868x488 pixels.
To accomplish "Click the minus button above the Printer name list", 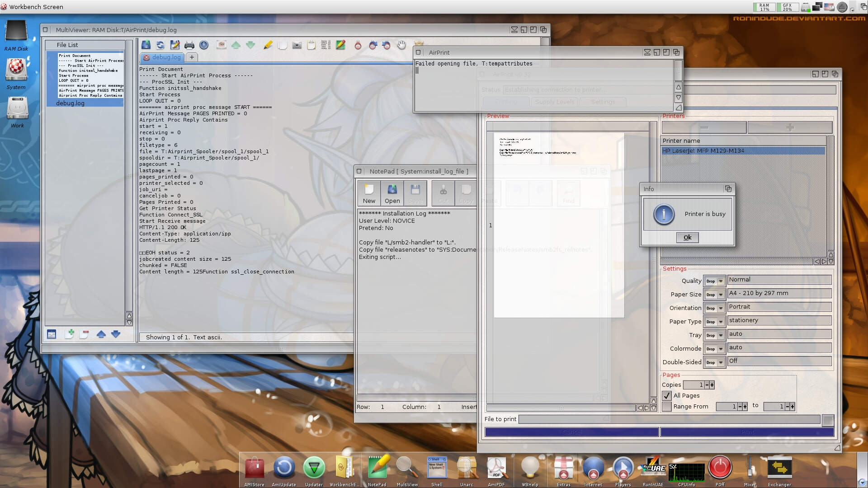I will pyautogui.click(x=704, y=127).
